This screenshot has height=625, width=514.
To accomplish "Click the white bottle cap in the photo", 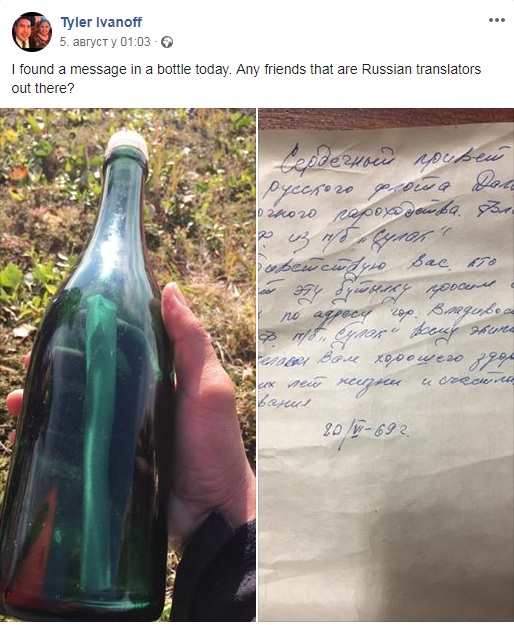I will point(127,145).
